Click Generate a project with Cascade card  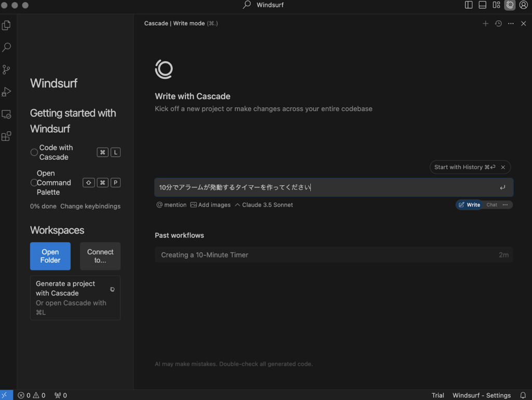pos(75,298)
